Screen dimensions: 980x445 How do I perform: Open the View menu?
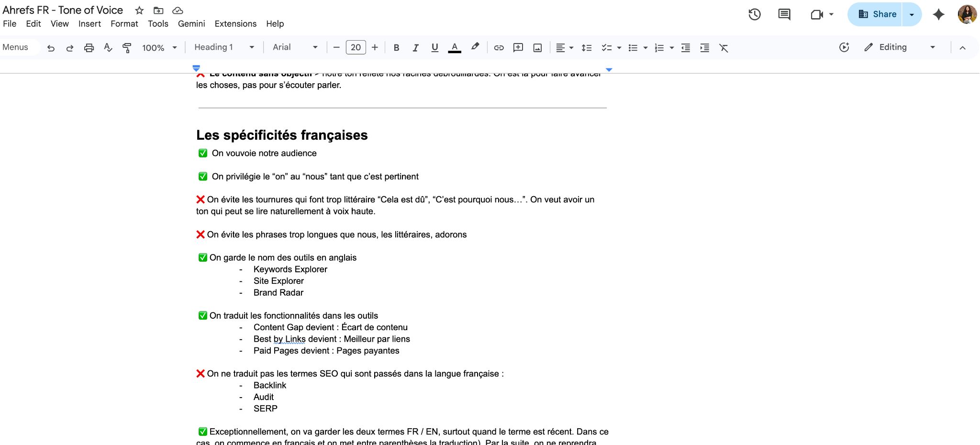60,24
